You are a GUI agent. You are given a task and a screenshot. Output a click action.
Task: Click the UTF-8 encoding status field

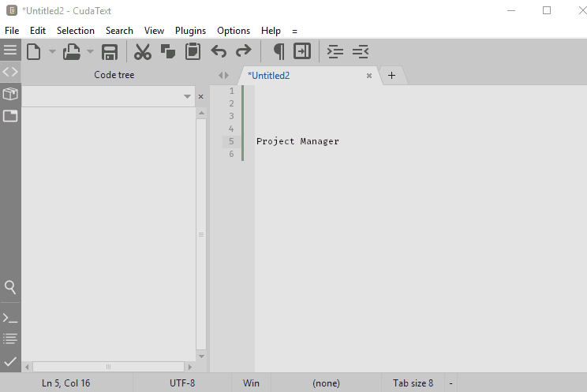click(182, 383)
